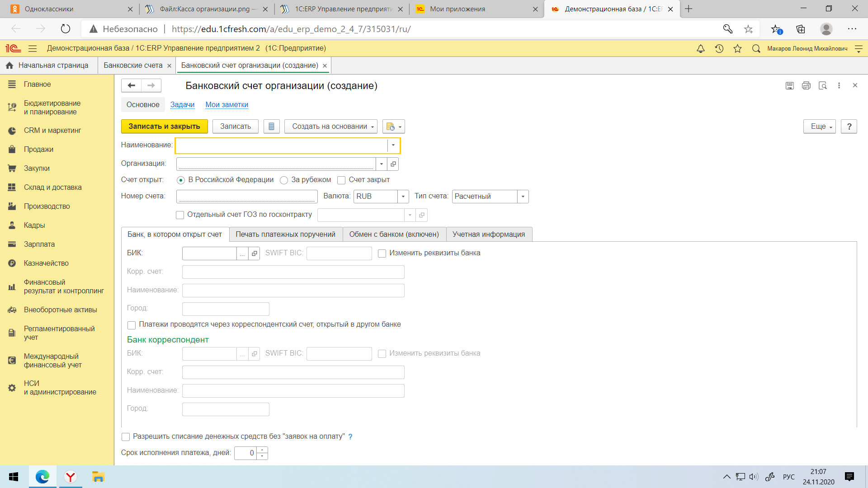This screenshot has height=488, width=868.
Task: Open favorites star in 1C header
Action: (x=737, y=48)
